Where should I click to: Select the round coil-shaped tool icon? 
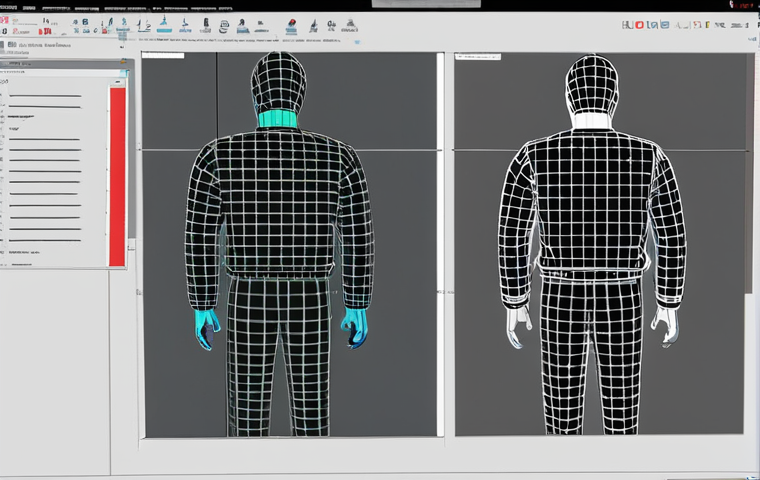[224, 26]
